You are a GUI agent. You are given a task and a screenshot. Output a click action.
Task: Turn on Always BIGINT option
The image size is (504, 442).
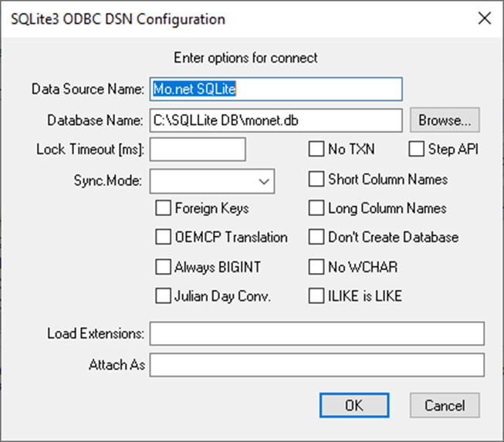[x=163, y=267]
